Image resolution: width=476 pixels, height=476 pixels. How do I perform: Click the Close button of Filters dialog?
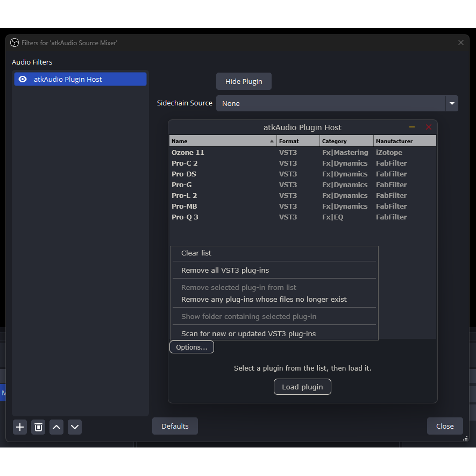[x=445, y=426]
